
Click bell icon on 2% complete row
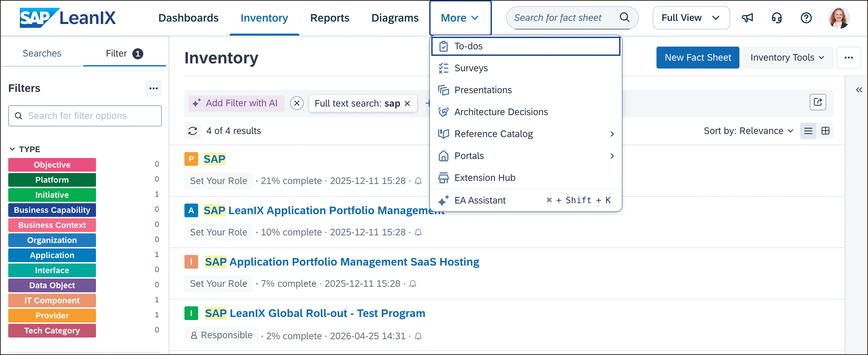pos(418,336)
